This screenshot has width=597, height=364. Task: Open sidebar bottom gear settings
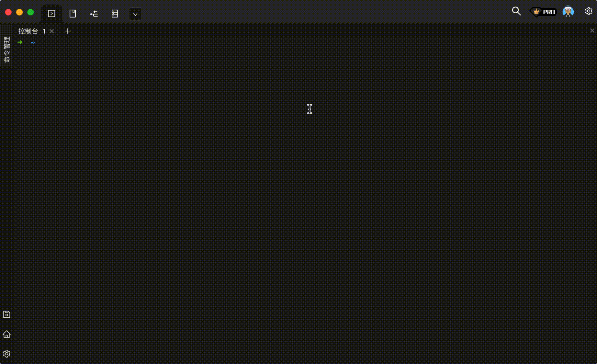point(6,354)
